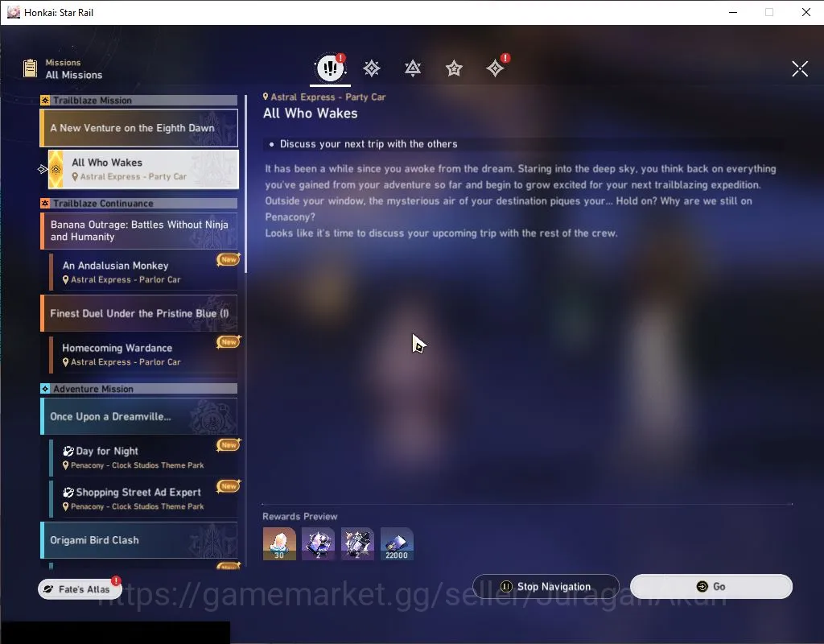Select Shopping Street Ad Expert mission
The image size is (824, 644).
click(143, 498)
